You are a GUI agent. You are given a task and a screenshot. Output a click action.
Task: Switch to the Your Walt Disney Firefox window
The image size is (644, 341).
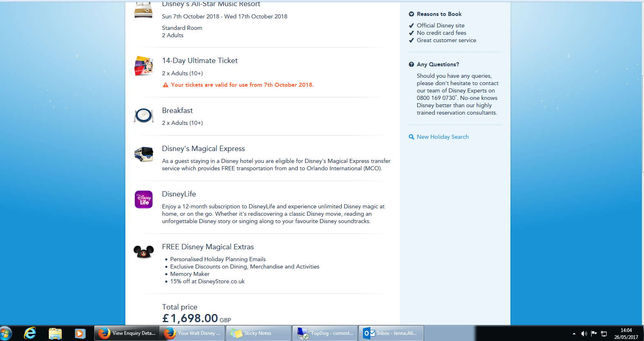193,333
